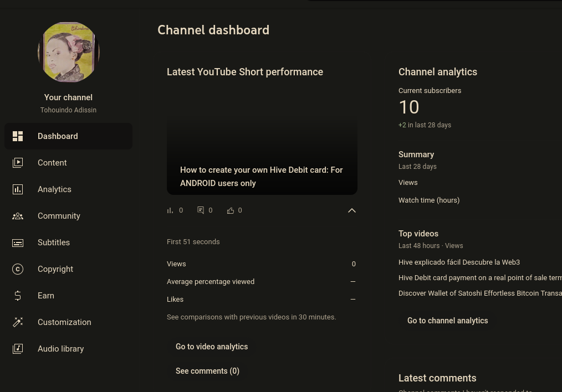Viewport: 562px width, 392px height.
Task: Click See comments (0) button
Action: click(x=207, y=371)
